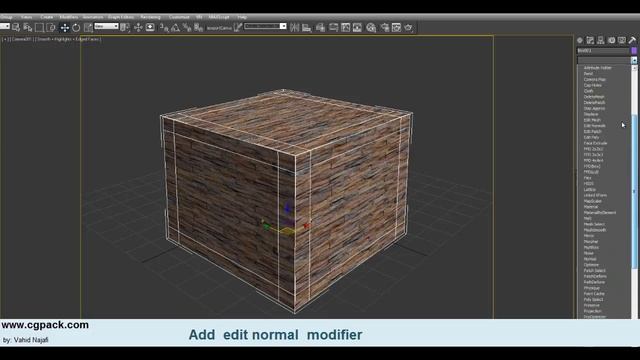
Task: Open Rendered Frame Window icon
Action: click(396, 27)
